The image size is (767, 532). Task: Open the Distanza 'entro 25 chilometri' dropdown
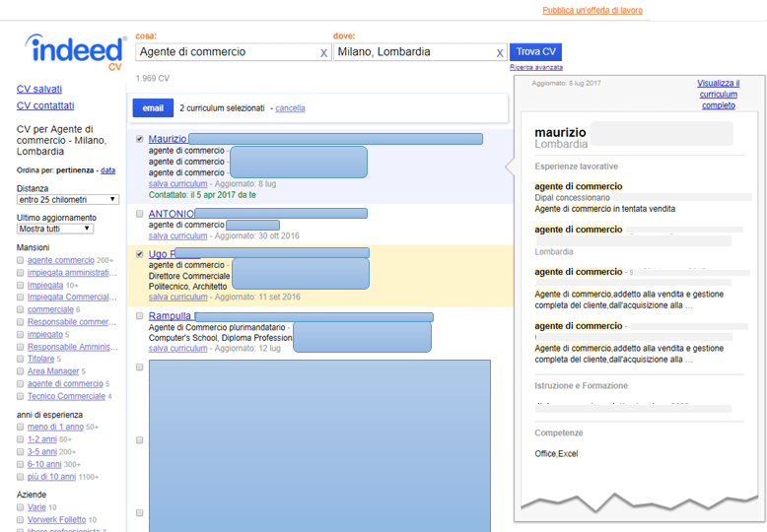tap(67, 199)
